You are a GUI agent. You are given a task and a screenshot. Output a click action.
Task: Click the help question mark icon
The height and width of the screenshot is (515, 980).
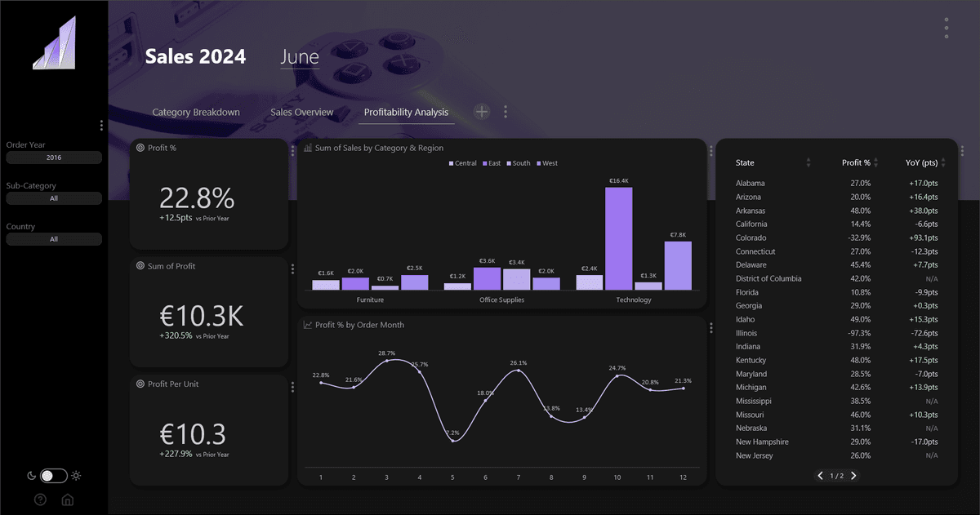pyautogui.click(x=40, y=499)
